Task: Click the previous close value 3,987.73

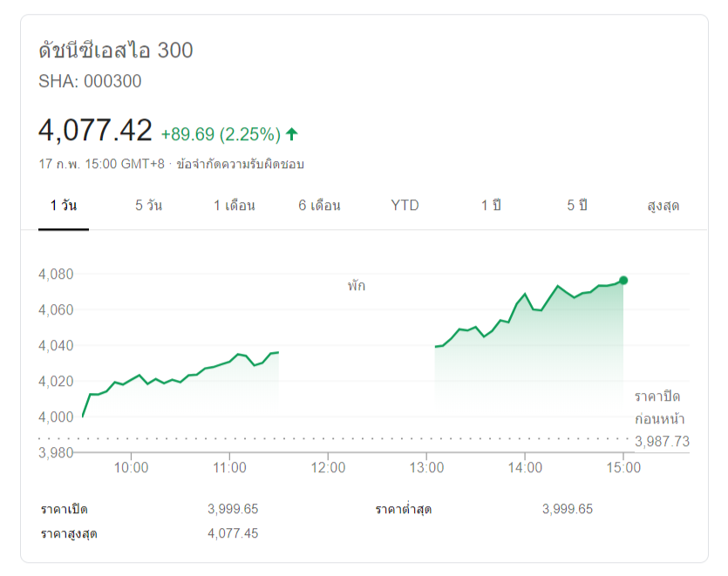Action: [x=662, y=442]
